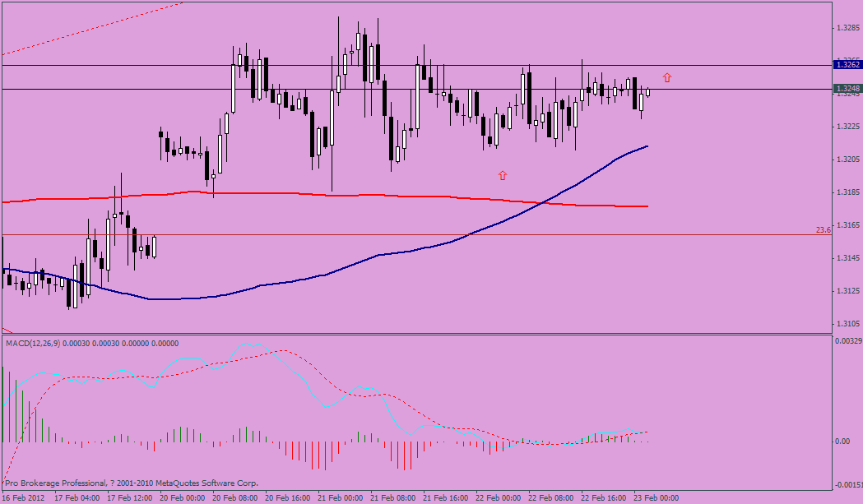
Task: Click the 1.3262 price tag on axis
Action: 847,65
